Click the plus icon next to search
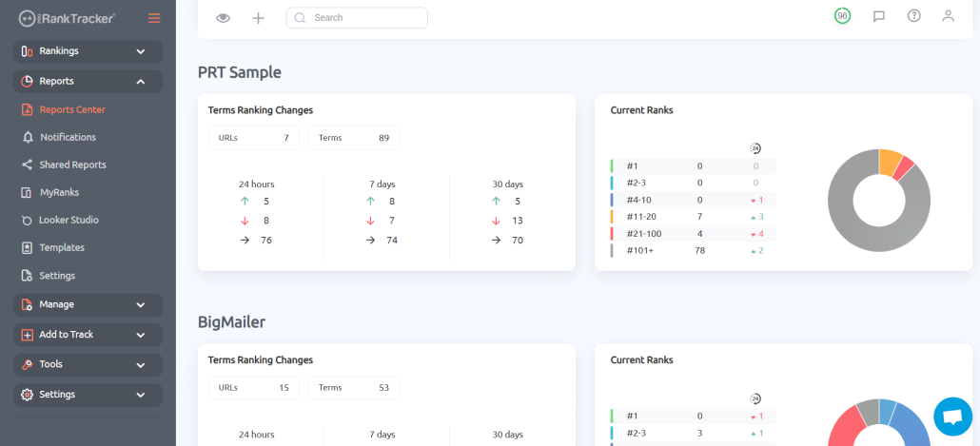 [258, 18]
